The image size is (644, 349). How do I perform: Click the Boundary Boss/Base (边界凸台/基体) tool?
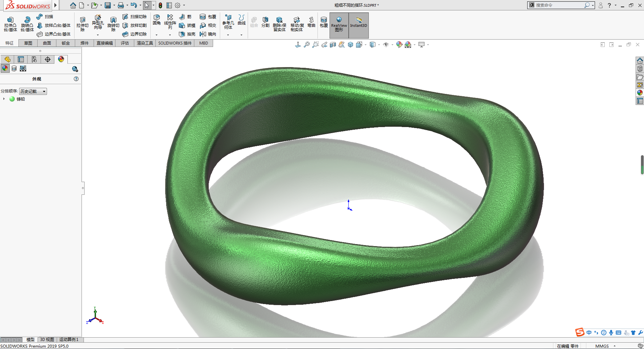tap(54, 34)
